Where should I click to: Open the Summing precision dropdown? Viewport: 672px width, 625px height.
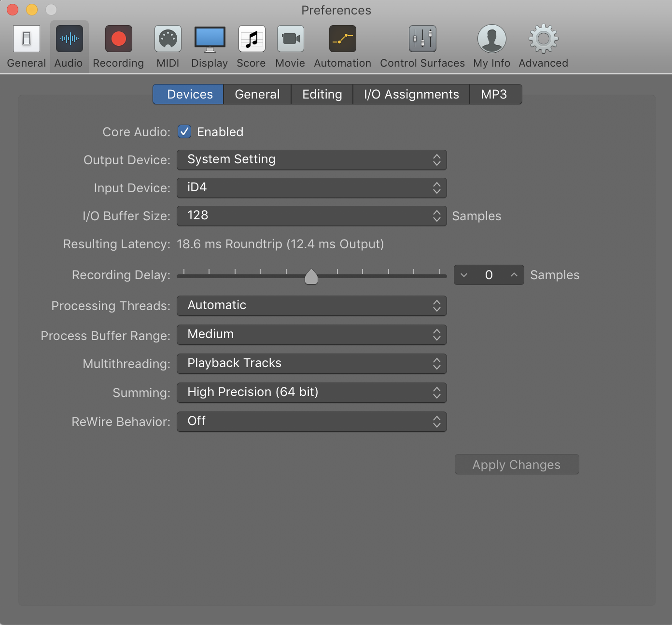click(312, 393)
